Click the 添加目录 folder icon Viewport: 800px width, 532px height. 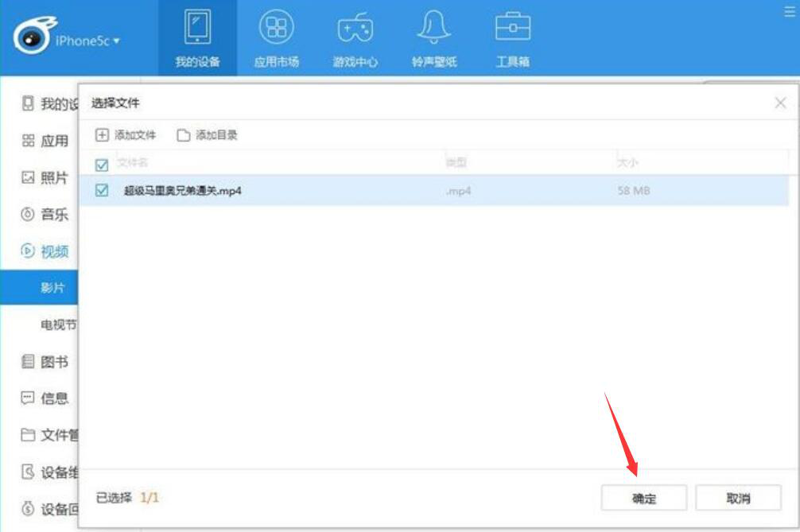(183, 135)
